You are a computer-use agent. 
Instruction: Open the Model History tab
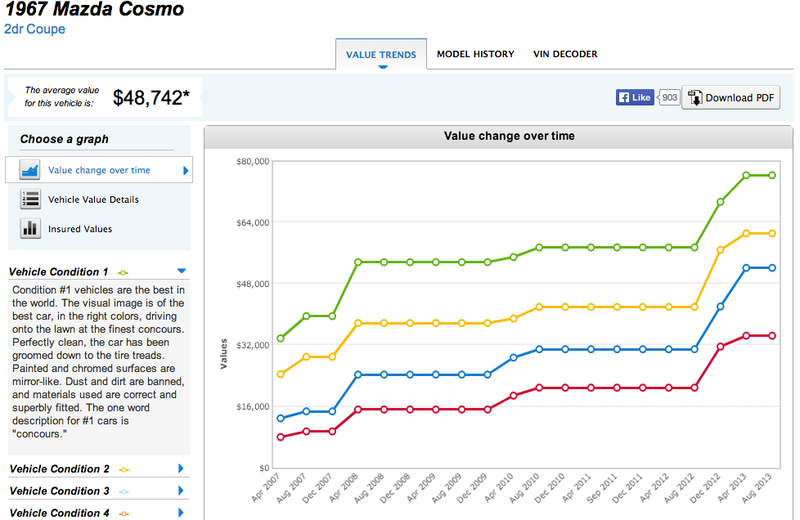point(476,54)
